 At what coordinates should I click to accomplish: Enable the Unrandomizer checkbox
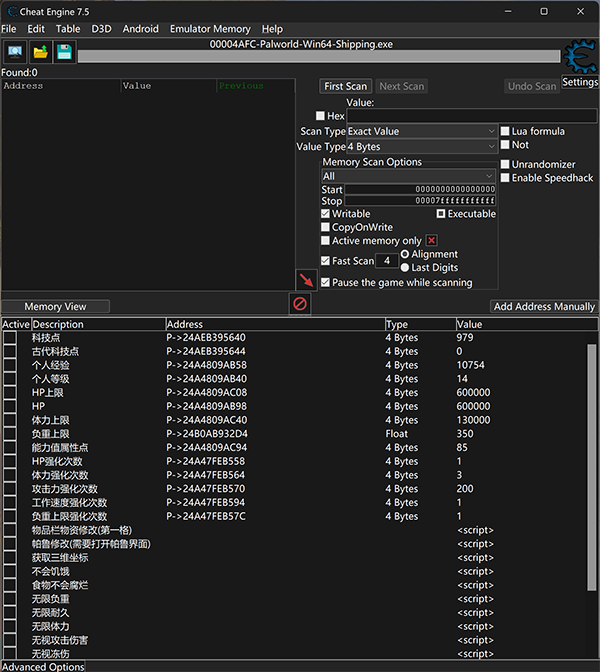(505, 164)
